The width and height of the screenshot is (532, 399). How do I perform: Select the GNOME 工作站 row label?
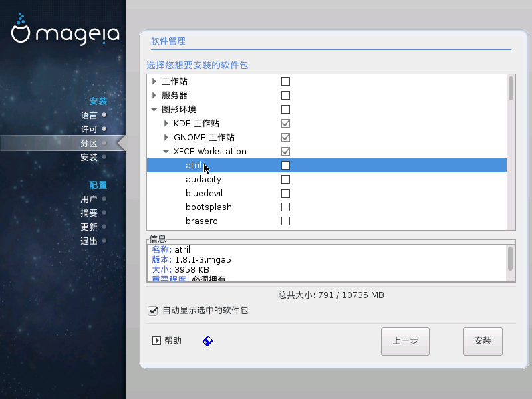point(204,138)
